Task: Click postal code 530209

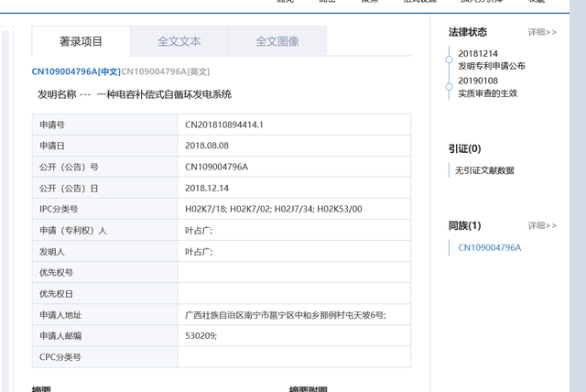Action: point(201,335)
